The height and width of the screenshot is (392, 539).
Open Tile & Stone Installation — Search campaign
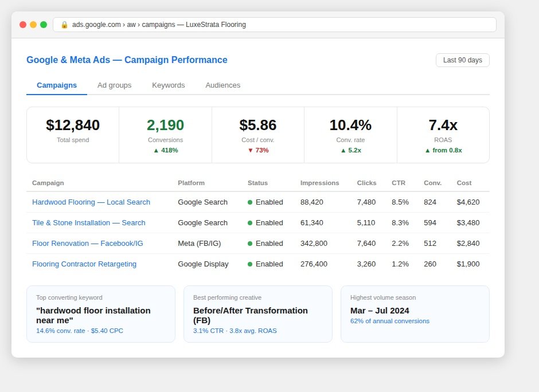[x=89, y=223]
